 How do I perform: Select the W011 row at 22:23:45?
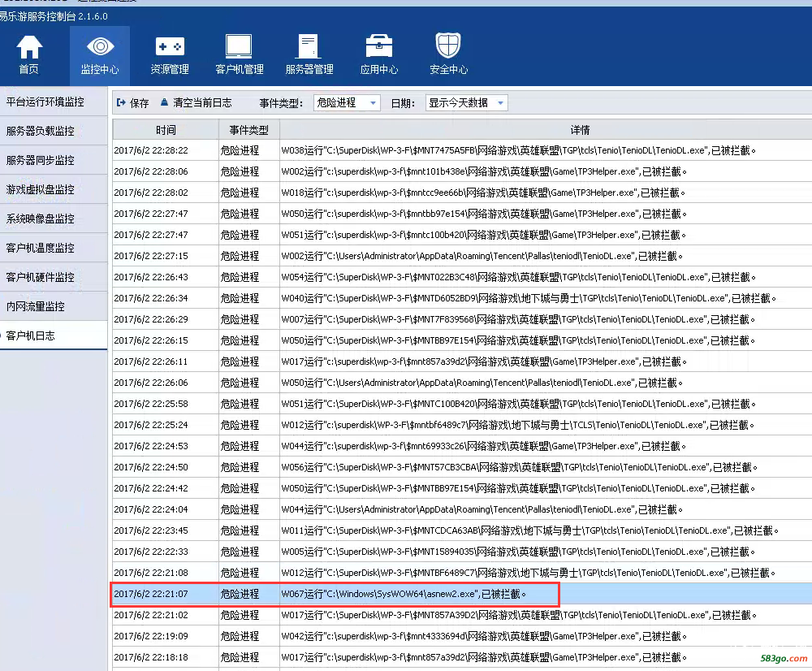coord(462,530)
